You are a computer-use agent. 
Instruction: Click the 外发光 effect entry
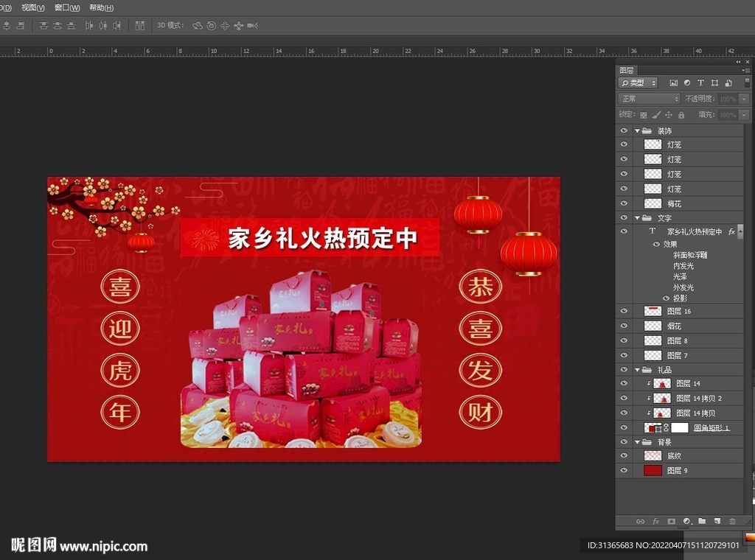tap(683, 287)
